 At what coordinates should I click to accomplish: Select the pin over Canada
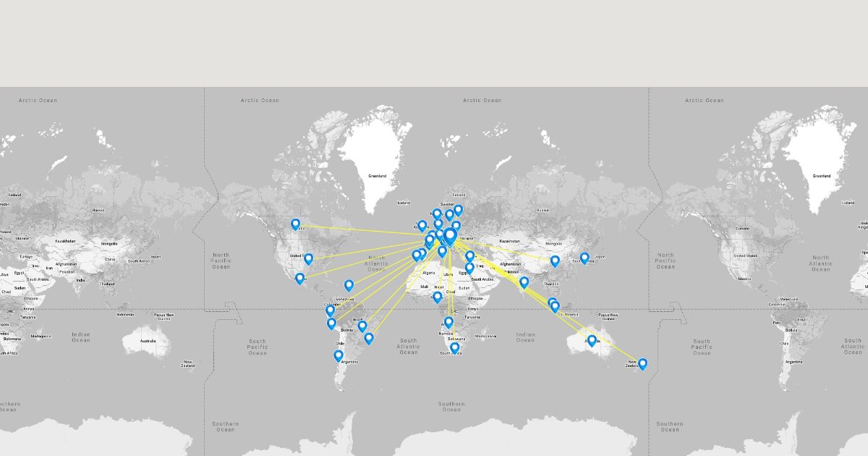click(295, 224)
